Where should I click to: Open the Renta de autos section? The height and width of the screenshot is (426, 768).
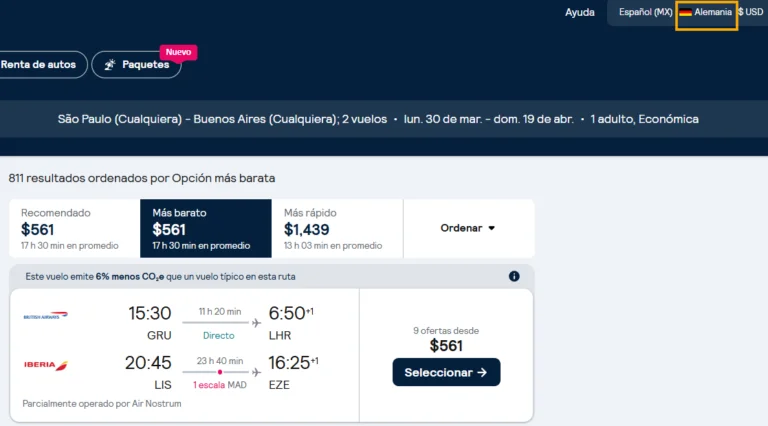coord(38,64)
